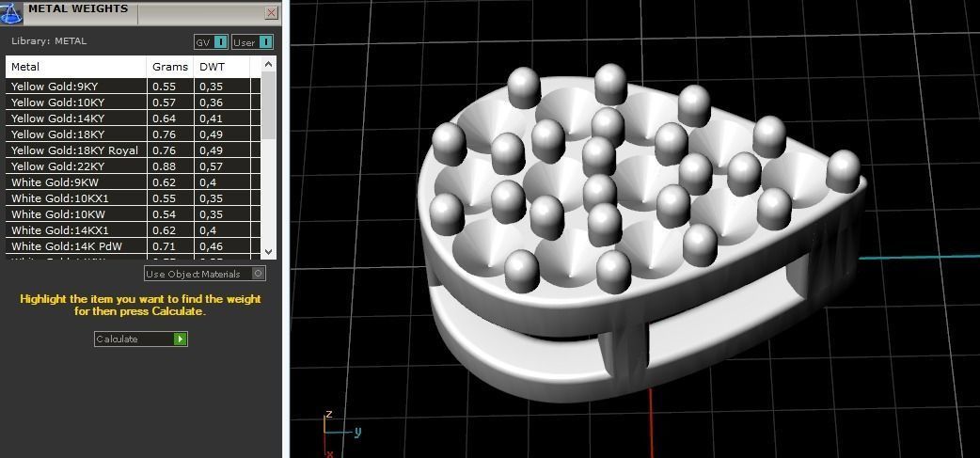
Task: Select Yellow Gold:18KY Royal row
Action: (133, 150)
